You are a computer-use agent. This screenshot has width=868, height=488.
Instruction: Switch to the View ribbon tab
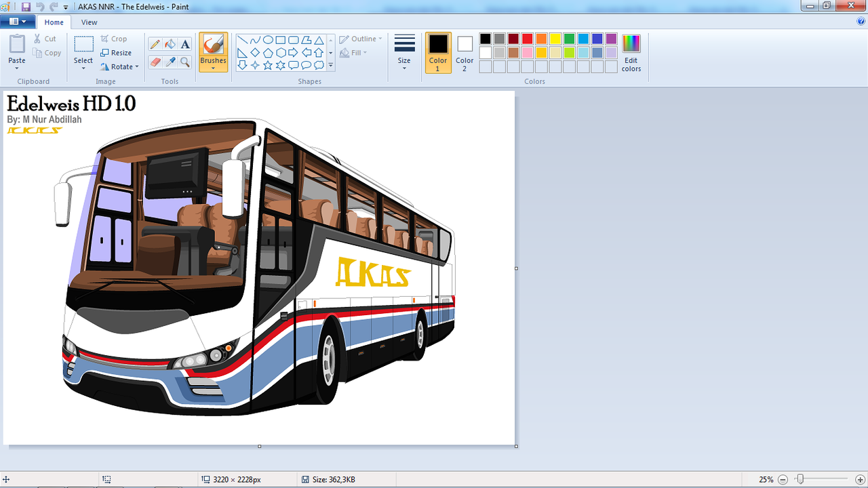89,22
